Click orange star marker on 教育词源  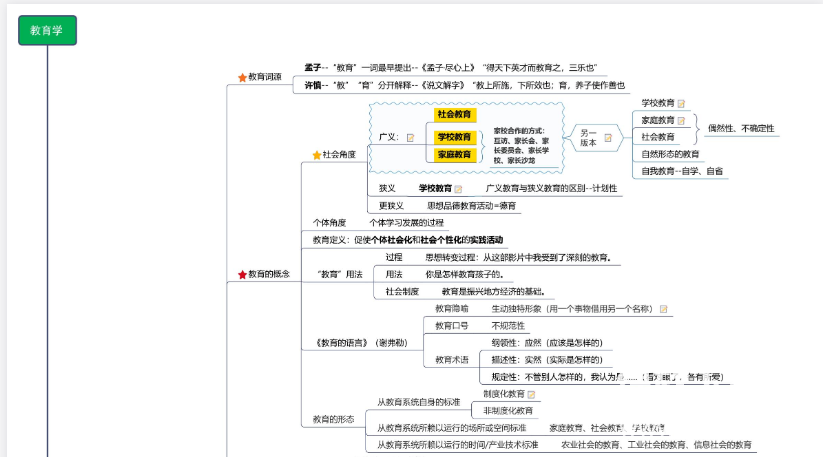(x=241, y=77)
